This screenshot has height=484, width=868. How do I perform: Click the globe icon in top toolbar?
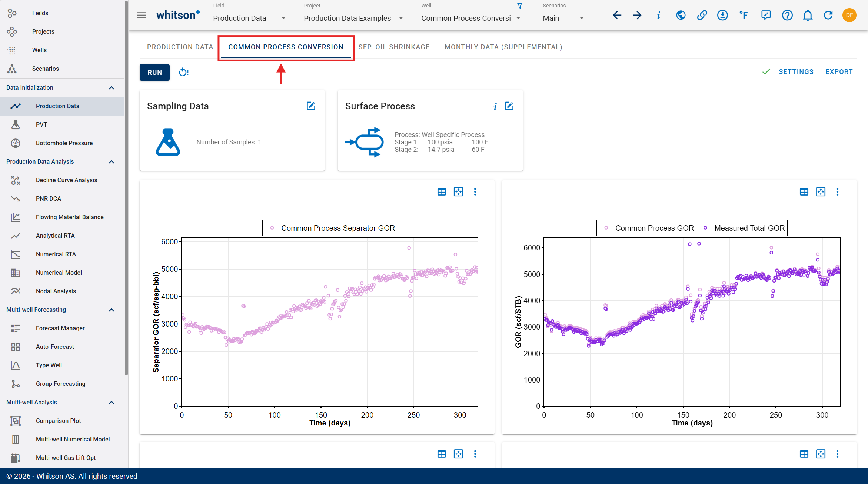click(681, 15)
